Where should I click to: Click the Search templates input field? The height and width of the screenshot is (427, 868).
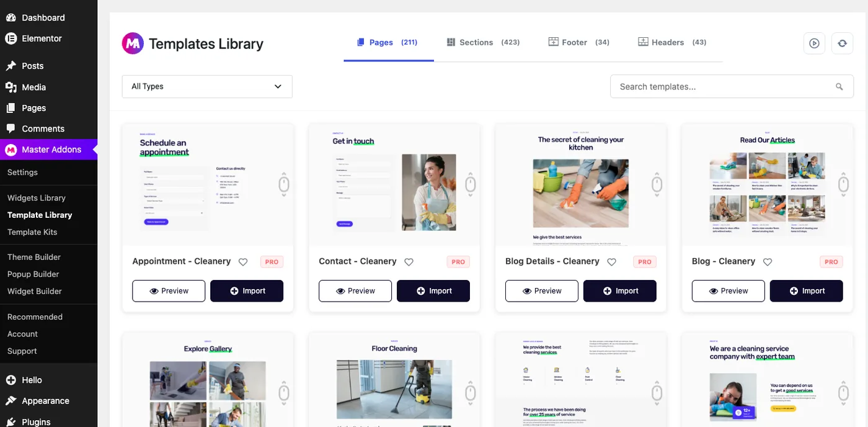tap(732, 87)
